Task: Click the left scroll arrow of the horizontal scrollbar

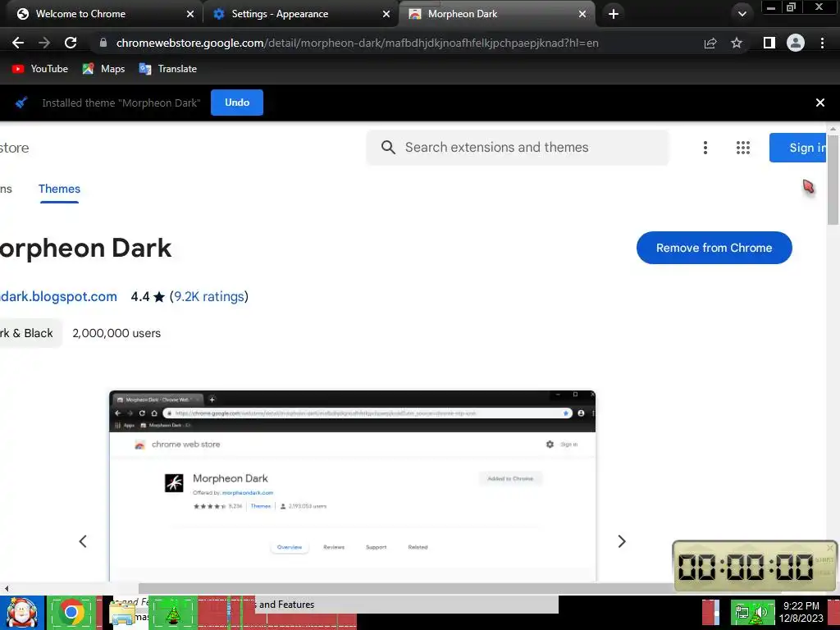Action: (7, 588)
